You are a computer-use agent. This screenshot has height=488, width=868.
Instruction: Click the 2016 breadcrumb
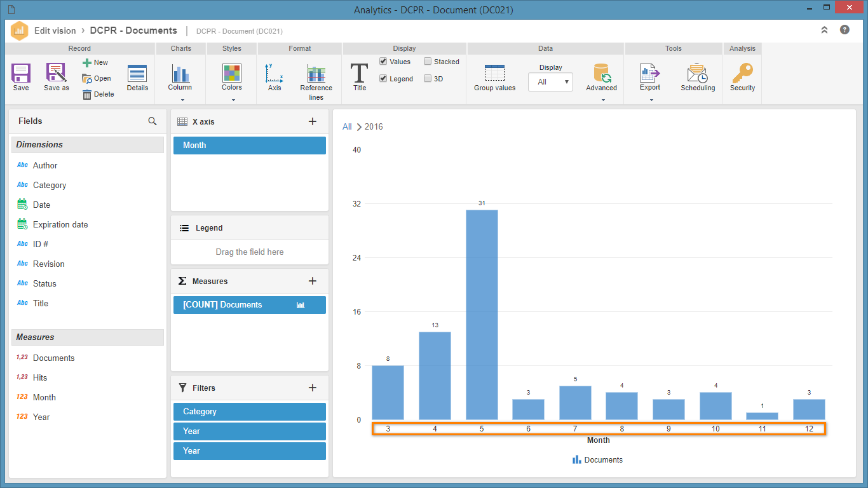tap(374, 126)
